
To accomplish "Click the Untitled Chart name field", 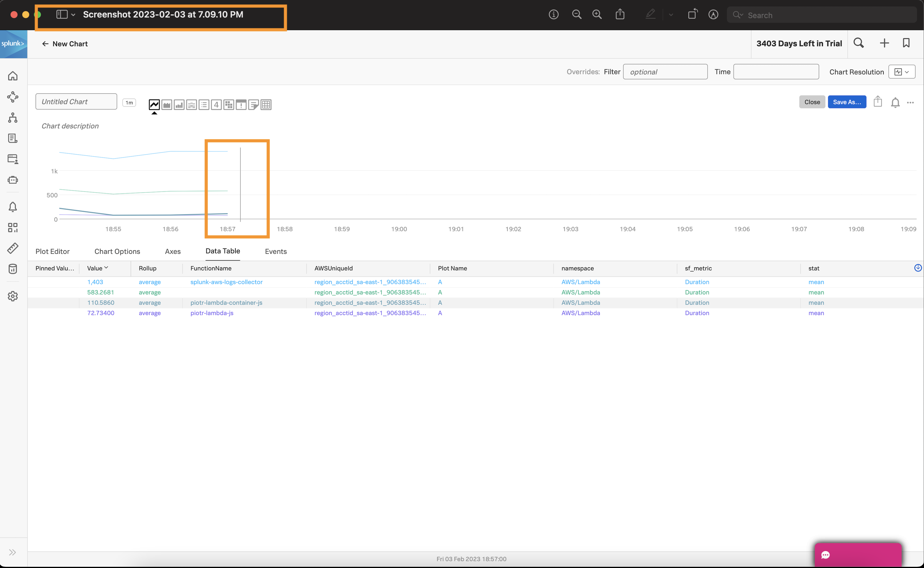I will coord(76,101).
